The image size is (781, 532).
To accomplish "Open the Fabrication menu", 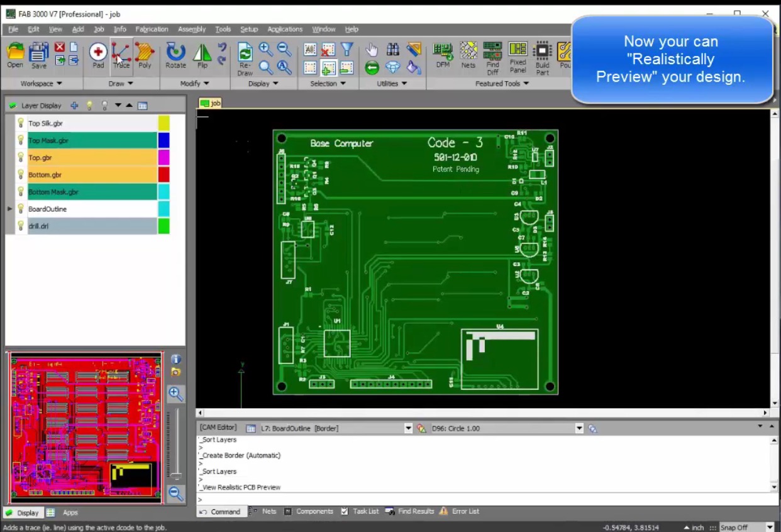I will [152, 29].
